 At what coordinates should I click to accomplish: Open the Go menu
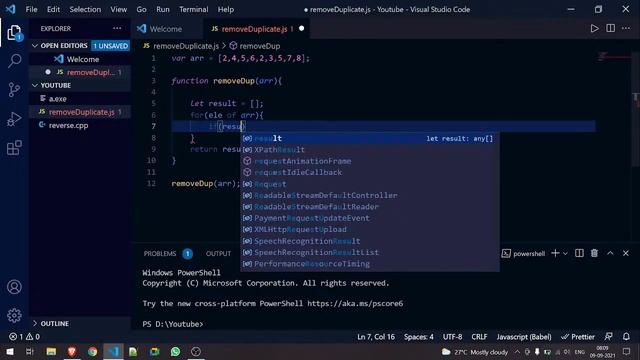coord(141,9)
